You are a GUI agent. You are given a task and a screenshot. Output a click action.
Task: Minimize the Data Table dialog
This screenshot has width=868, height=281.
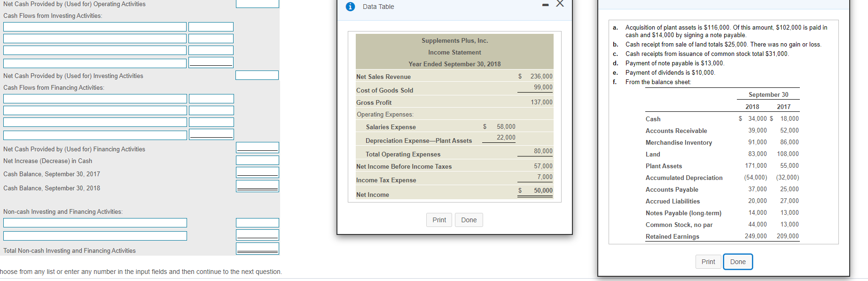pyautogui.click(x=545, y=5)
